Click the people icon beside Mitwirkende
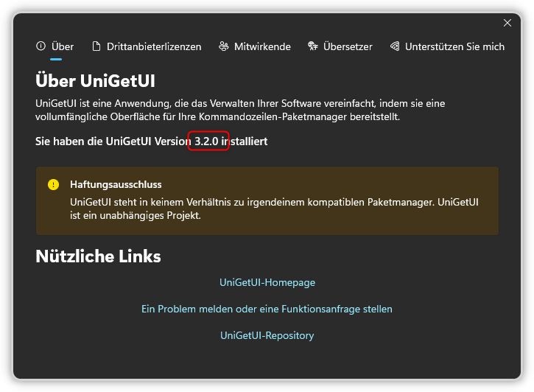 coord(223,46)
